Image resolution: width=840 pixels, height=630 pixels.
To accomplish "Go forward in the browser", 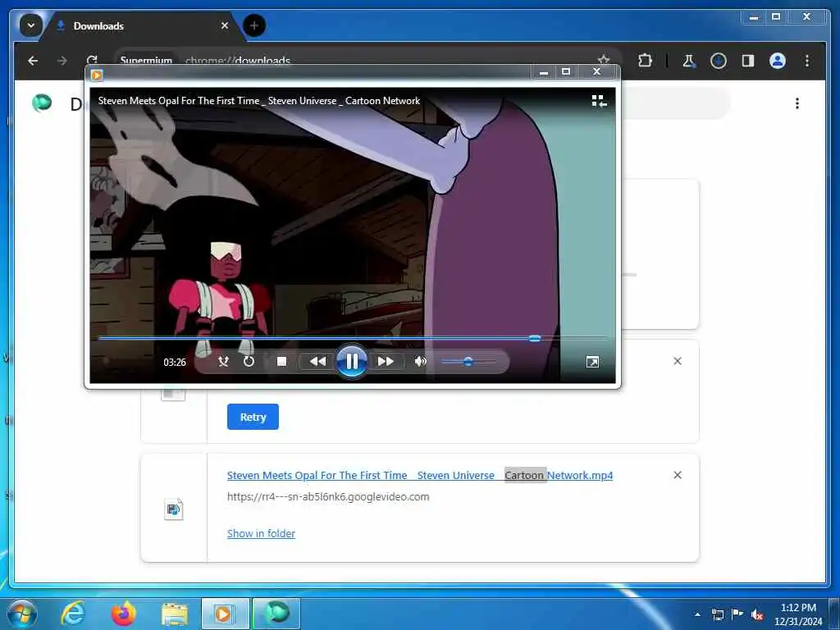I will tap(62, 61).
